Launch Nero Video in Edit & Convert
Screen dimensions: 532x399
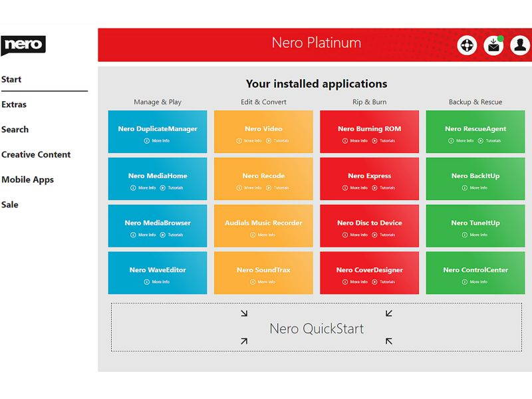pos(263,128)
